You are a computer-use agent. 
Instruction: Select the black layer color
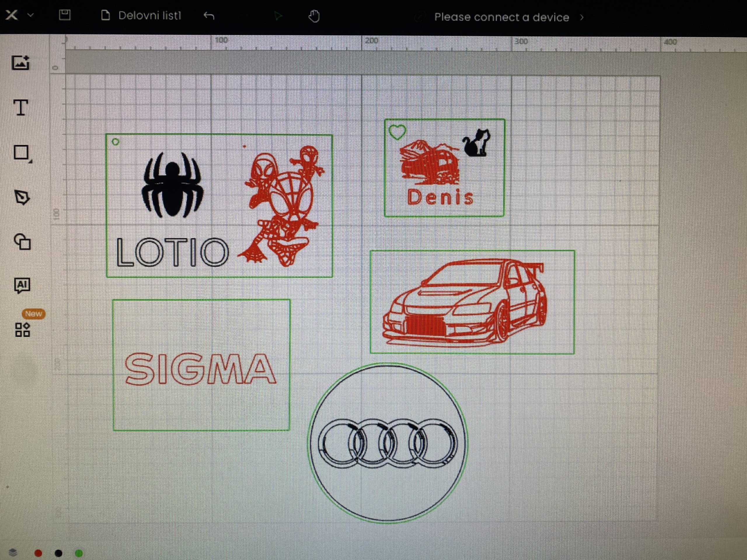coord(58,553)
